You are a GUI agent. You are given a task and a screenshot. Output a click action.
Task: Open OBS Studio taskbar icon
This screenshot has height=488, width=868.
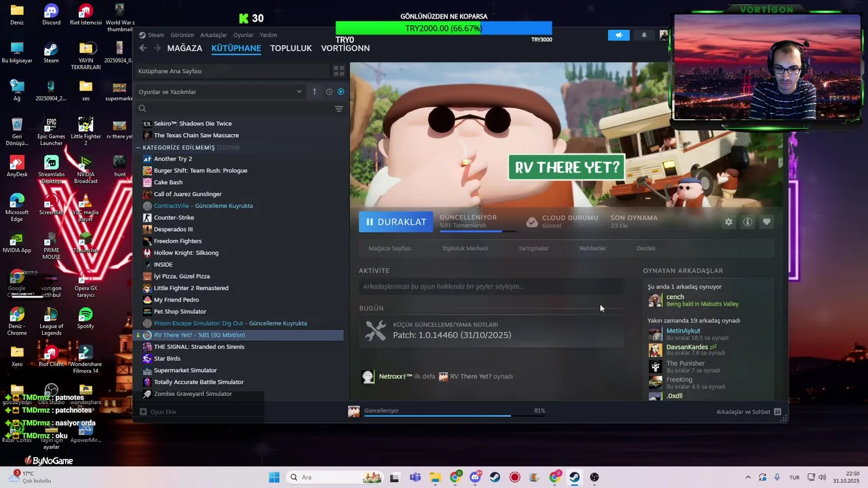594,477
